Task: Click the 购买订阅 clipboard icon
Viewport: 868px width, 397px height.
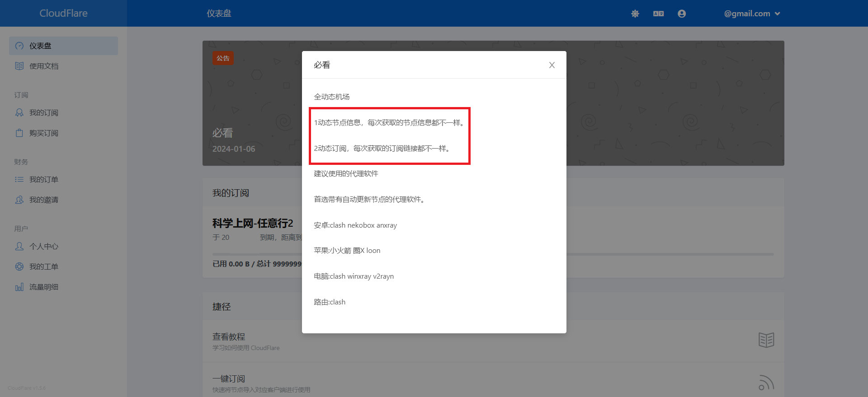Action: (x=19, y=133)
